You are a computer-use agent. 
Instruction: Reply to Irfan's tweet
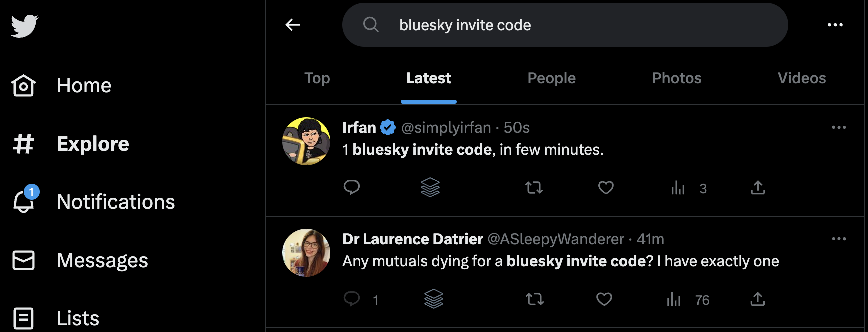pos(352,187)
